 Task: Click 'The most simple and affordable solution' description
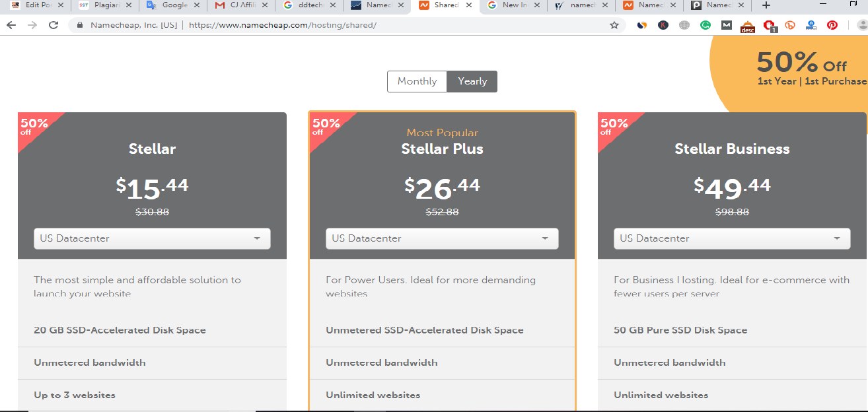point(137,287)
